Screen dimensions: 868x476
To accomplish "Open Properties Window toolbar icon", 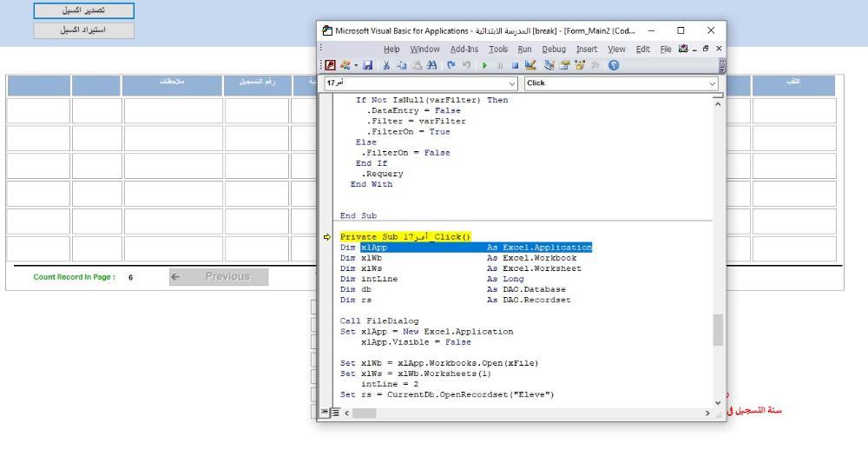I will pyautogui.click(x=565, y=65).
